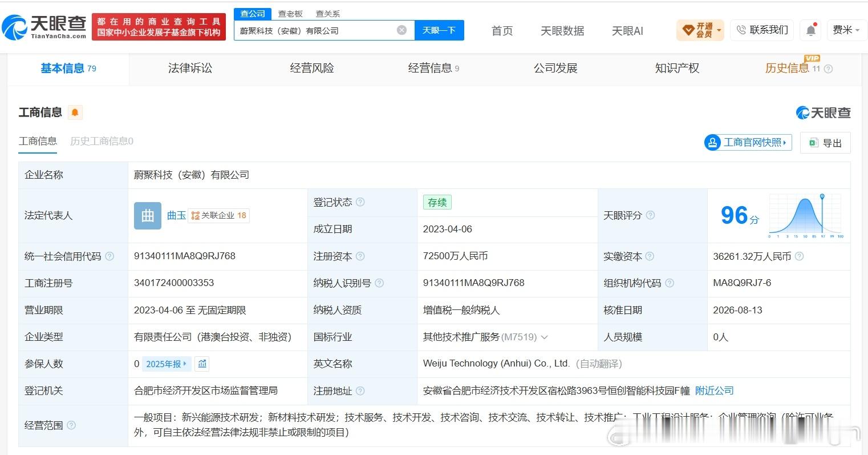868x455 pixels.
Task: Open the notification bell icon
Action: click(x=810, y=30)
